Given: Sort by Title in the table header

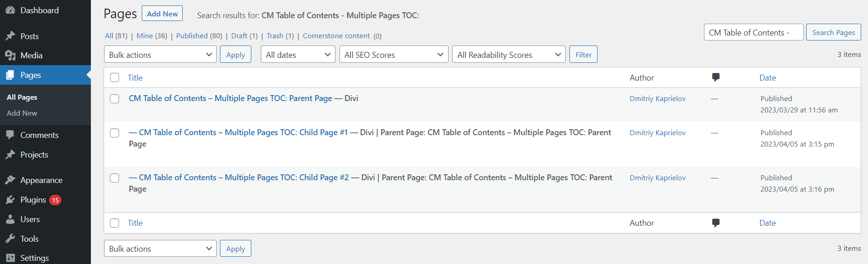Looking at the screenshot, I should [x=135, y=78].
